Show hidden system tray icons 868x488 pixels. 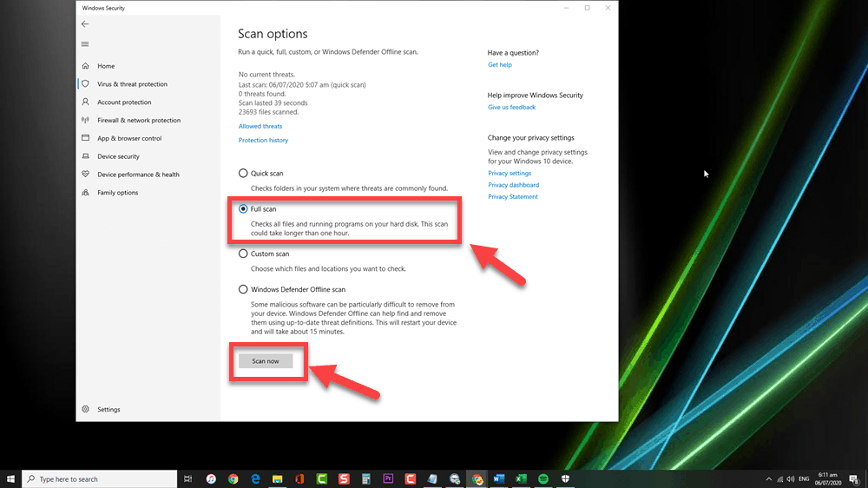768,479
